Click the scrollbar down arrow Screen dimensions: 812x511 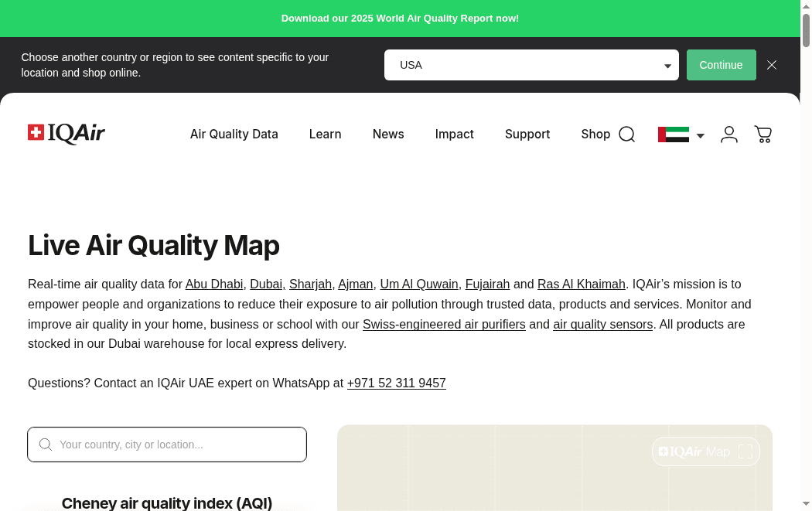807,504
